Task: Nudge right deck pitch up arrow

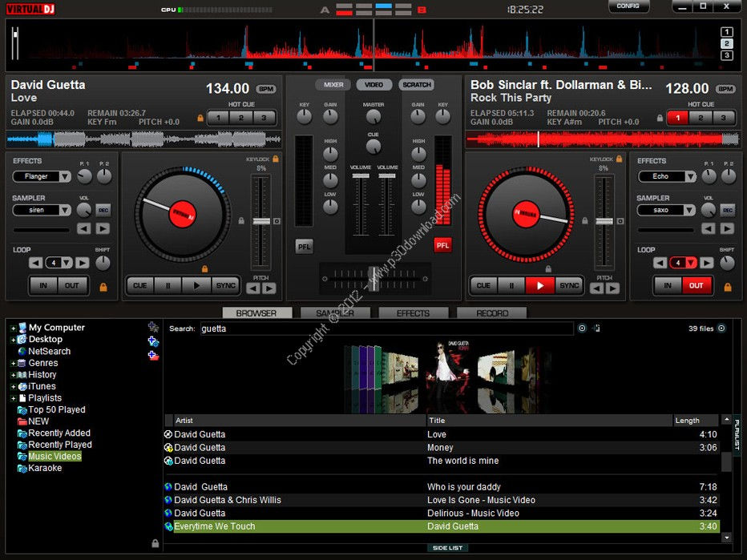Action: pos(612,288)
